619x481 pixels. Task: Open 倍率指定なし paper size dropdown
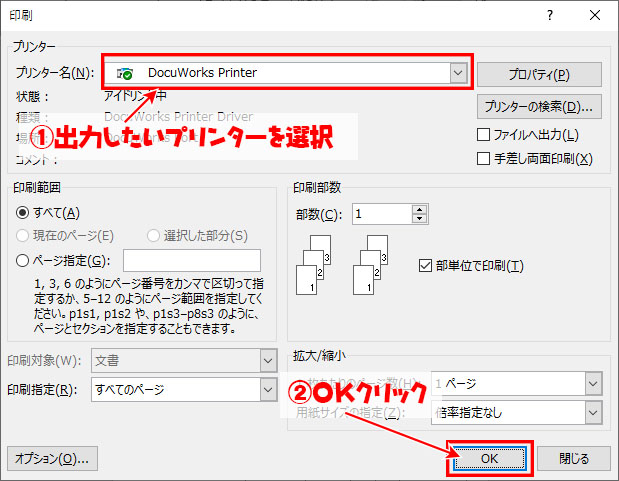tap(517, 413)
